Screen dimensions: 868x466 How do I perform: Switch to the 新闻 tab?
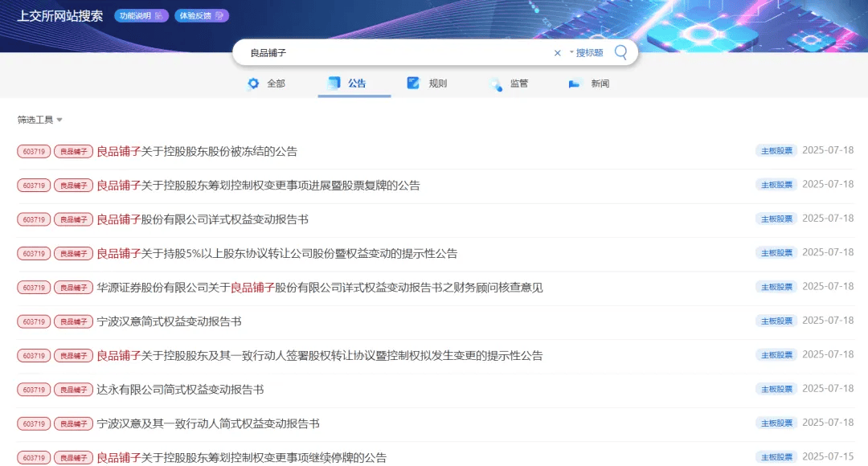pos(589,84)
